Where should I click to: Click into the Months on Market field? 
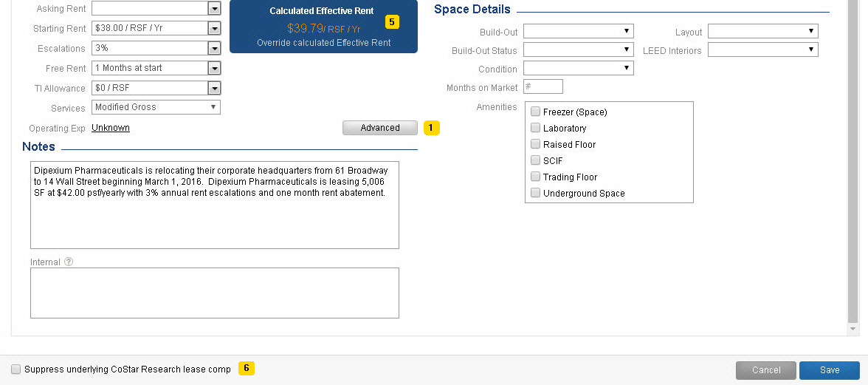[x=543, y=87]
